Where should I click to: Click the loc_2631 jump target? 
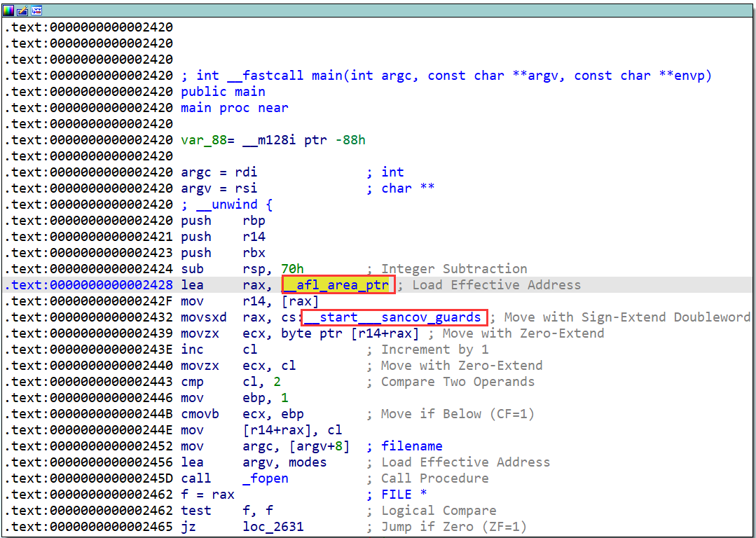tap(273, 527)
